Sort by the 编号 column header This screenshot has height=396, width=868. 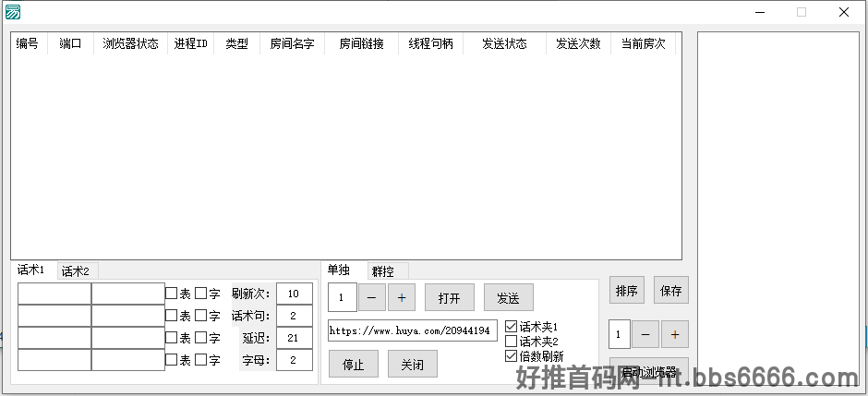[29, 43]
